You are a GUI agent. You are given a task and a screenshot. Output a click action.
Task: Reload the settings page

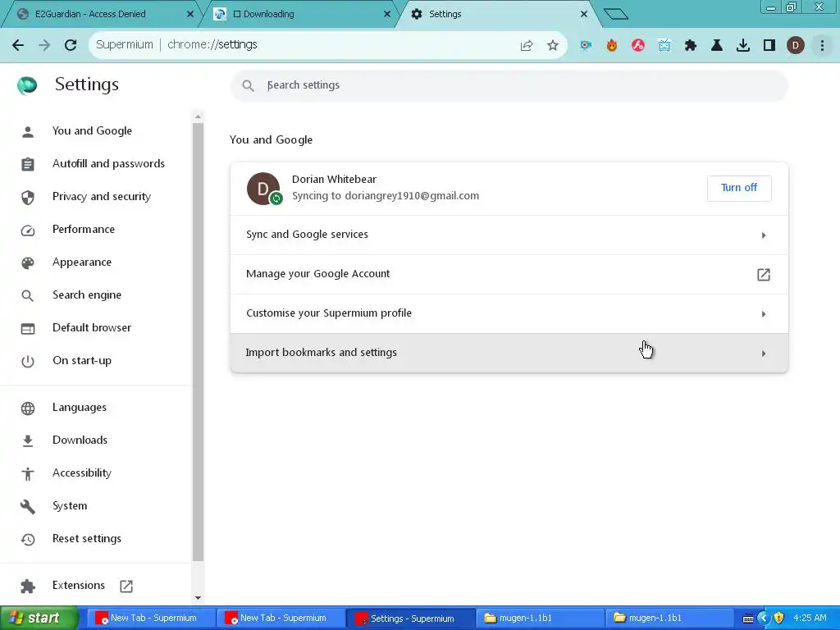tap(71, 45)
